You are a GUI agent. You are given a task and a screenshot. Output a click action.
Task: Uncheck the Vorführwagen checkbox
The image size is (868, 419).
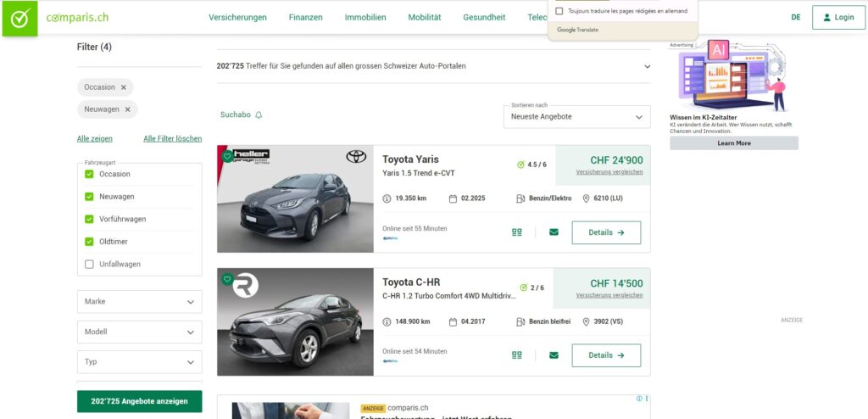89,220
